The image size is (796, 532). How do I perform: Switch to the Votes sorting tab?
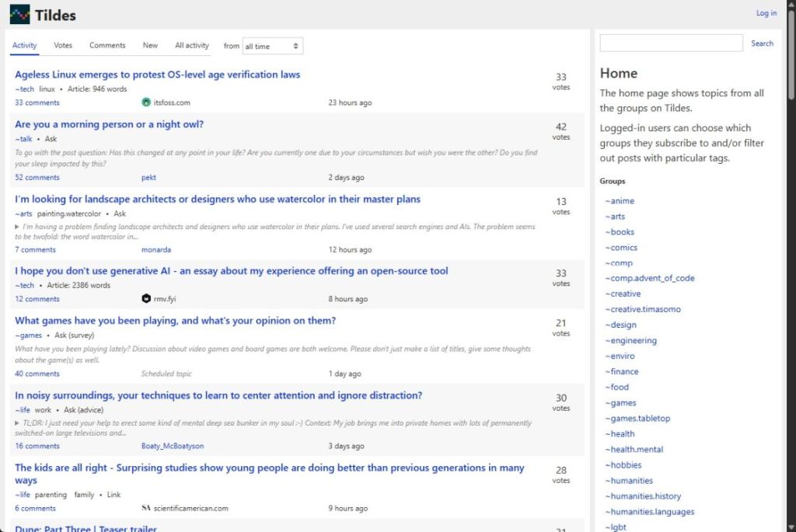(x=63, y=46)
